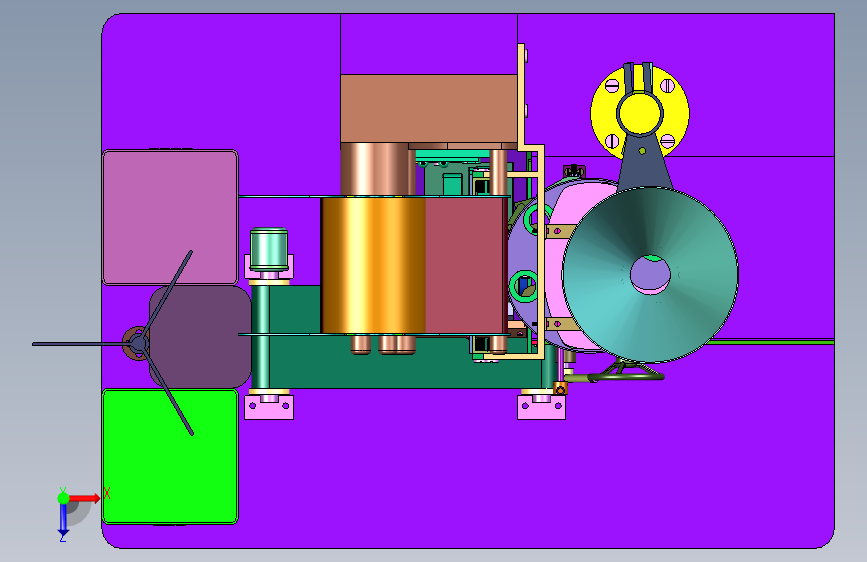
Task: Select the thin green line at right
Action: tap(774, 342)
